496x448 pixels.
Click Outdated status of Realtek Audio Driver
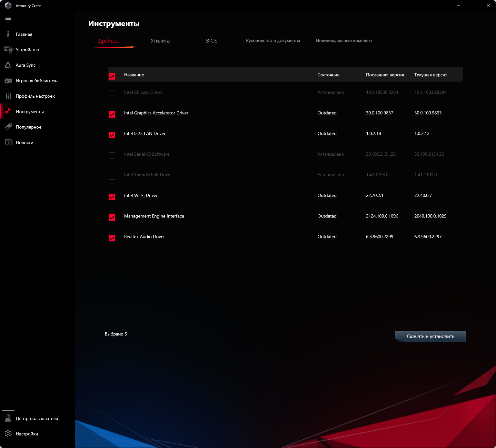point(327,237)
